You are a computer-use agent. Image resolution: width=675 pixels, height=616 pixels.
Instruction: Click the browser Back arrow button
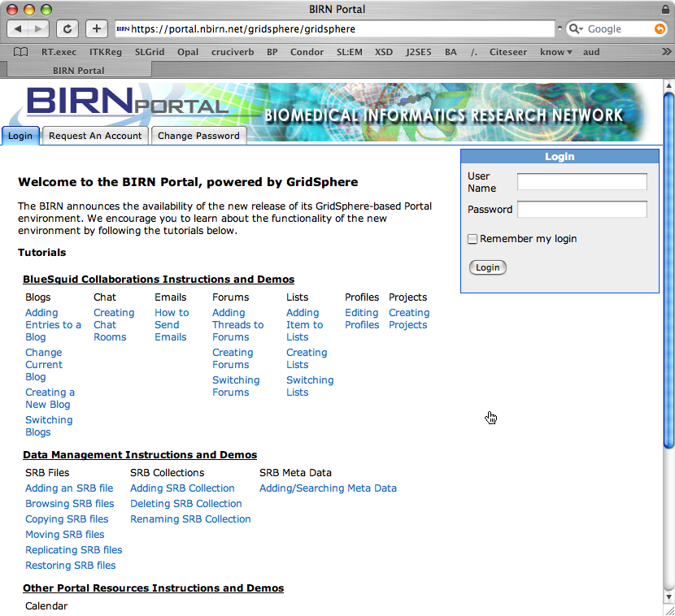point(19,28)
